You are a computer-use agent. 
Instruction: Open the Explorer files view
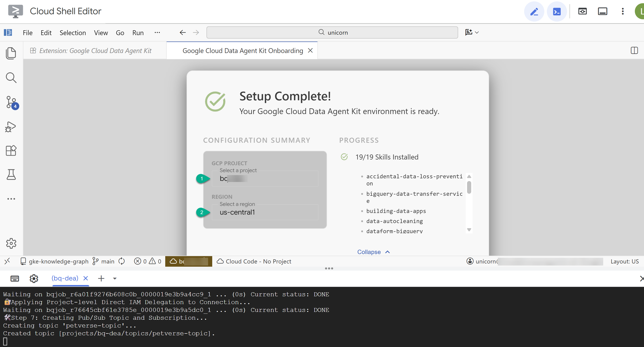pyautogui.click(x=11, y=53)
